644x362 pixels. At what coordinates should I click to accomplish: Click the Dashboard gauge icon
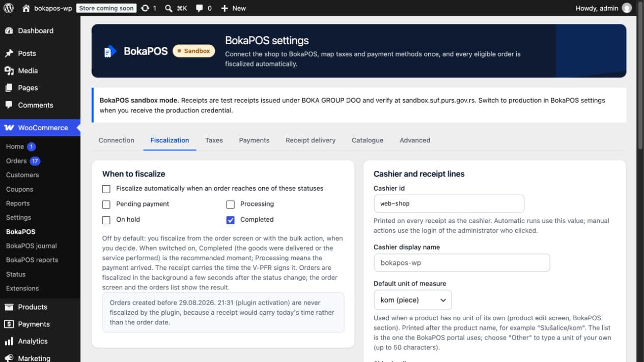9,31
